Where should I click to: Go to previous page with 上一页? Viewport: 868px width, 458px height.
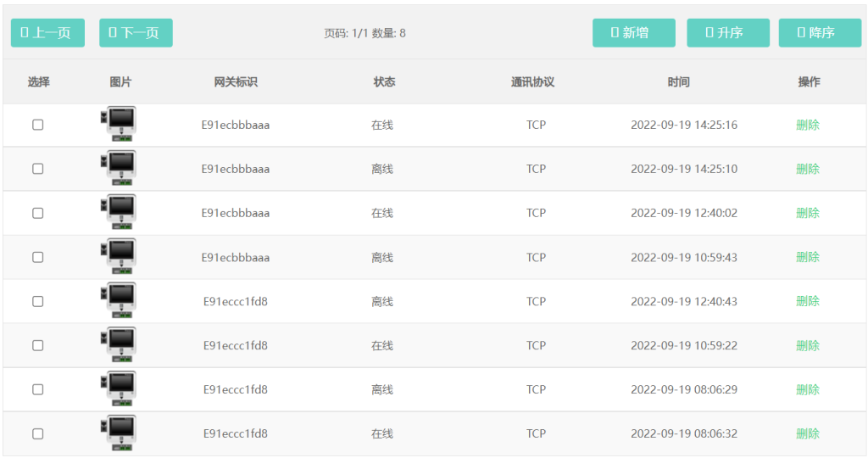[47, 33]
